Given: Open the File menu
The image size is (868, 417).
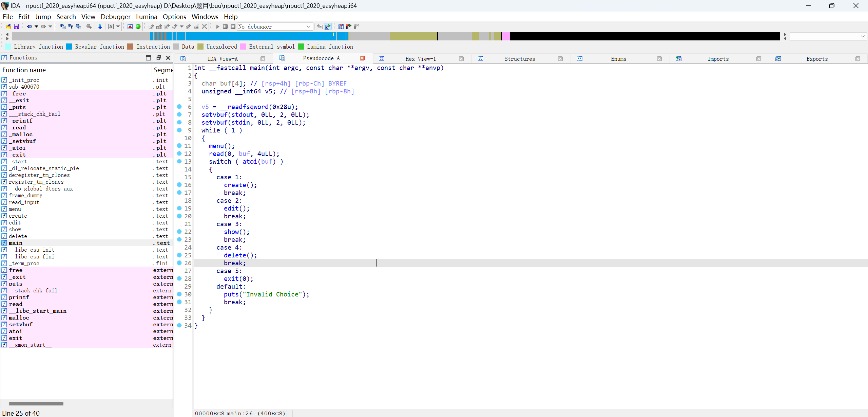Looking at the screenshot, I should pos(8,17).
